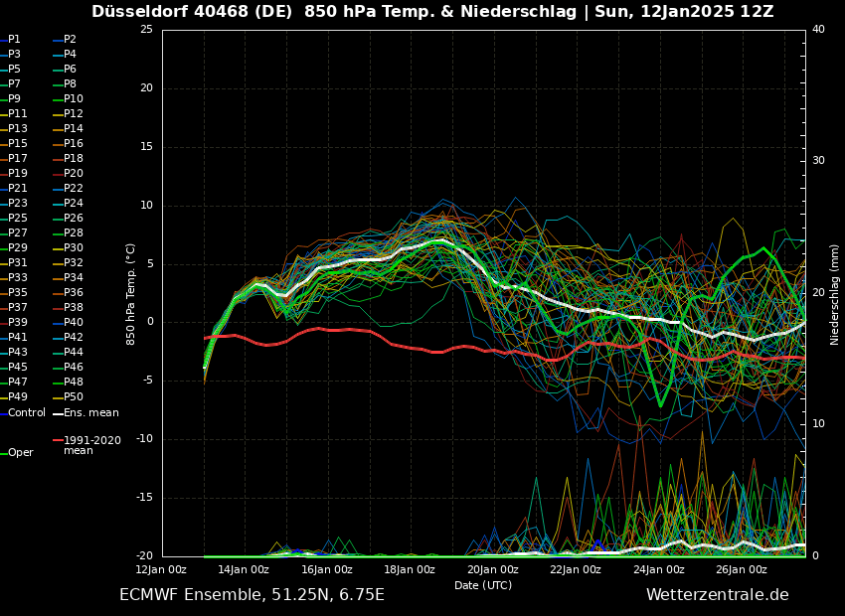Select the Ens. mean legend entry

pos(90,412)
